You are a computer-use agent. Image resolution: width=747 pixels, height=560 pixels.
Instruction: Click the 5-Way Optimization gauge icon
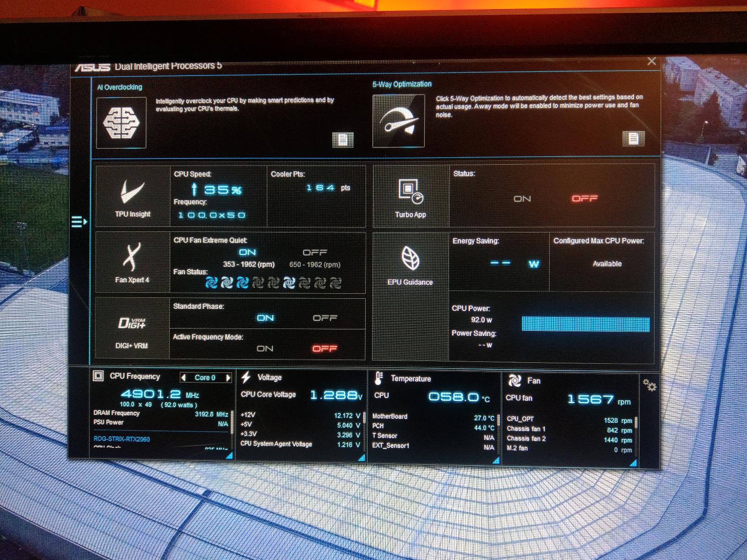pyautogui.click(x=398, y=120)
